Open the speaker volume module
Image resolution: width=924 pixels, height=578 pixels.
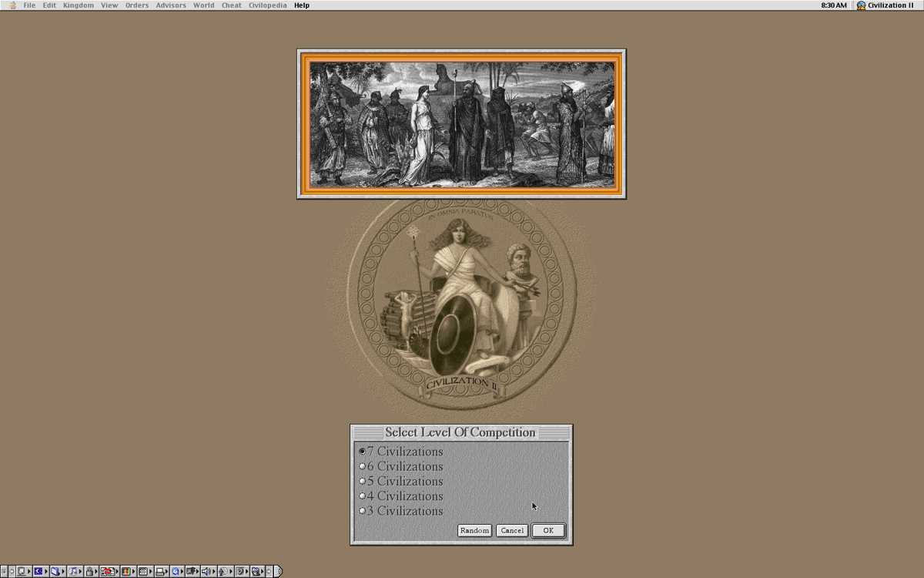click(x=209, y=572)
